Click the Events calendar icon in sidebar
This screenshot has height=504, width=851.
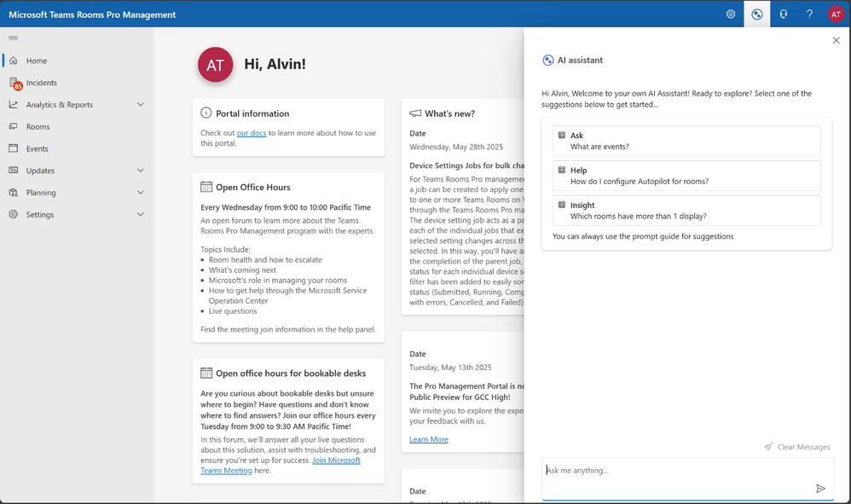tap(14, 148)
